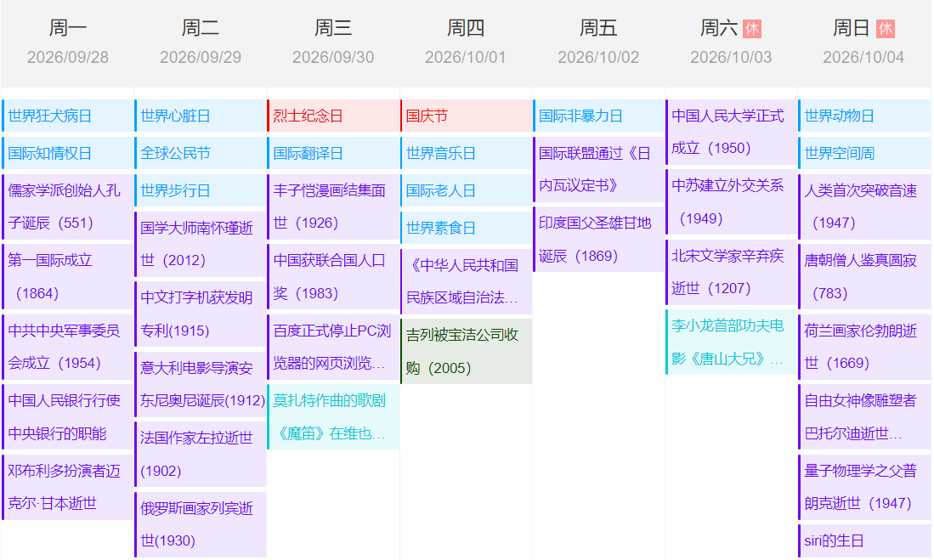The image size is (934, 560).
Task: Select the 周一 2026/09/28 column header
Action: pyautogui.click(x=68, y=42)
